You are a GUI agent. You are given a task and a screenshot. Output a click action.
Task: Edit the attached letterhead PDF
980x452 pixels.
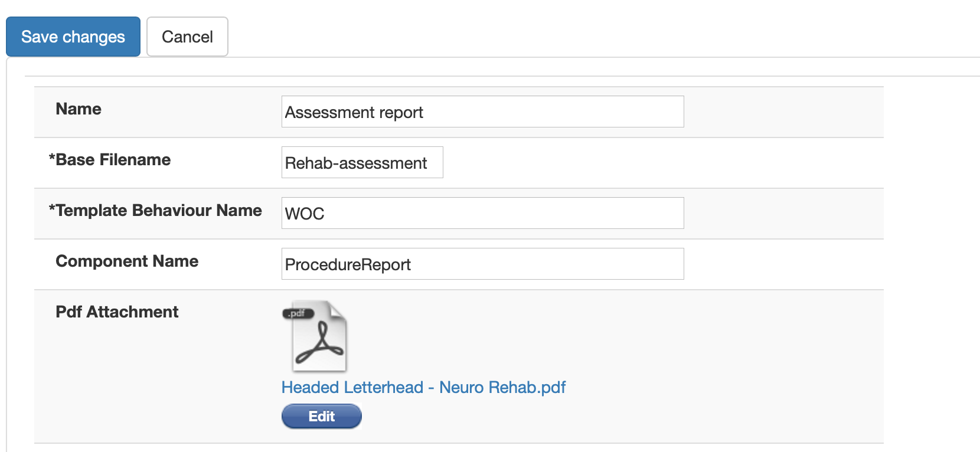coord(321,415)
